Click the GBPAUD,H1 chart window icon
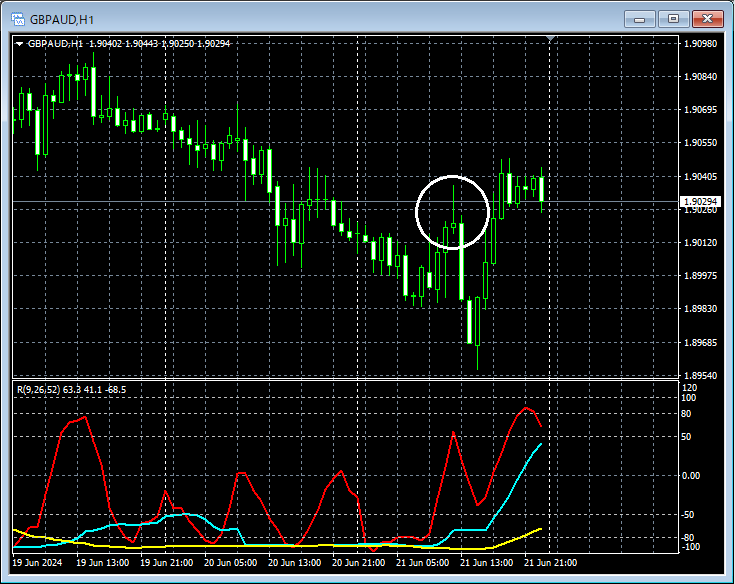The image size is (735, 584). 18,19
